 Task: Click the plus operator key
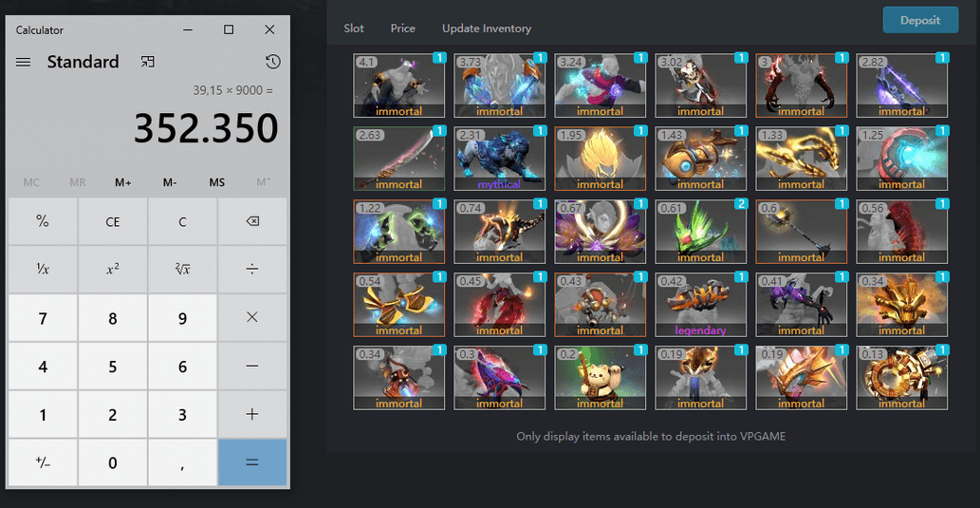pos(252,414)
